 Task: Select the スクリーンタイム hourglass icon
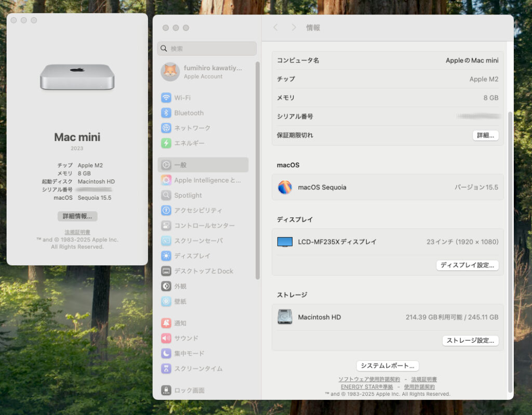tap(166, 369)
